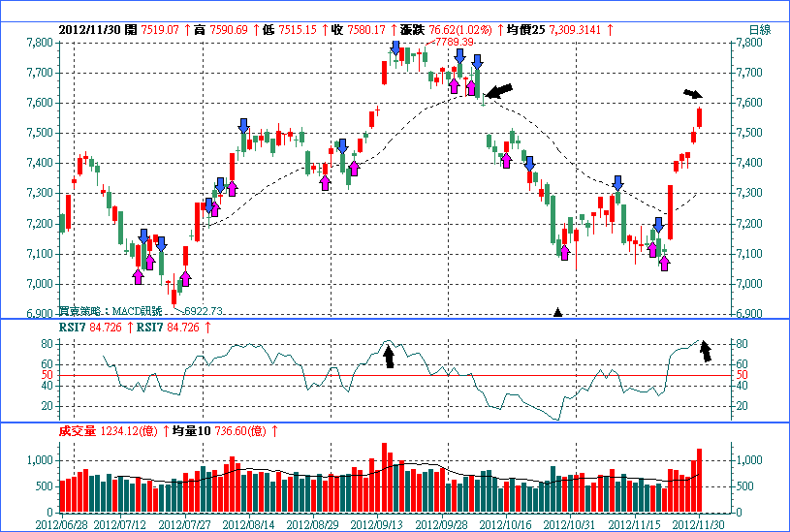
Task: Click the black arrow pointing at the 7,600 candlestick
Action: (499, 91)
